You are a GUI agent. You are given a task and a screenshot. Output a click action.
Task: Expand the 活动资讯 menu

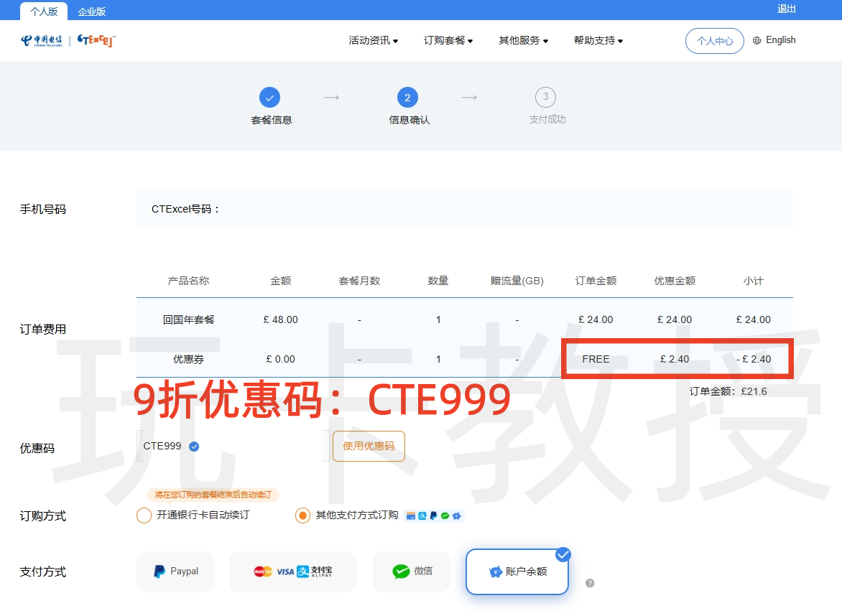[x=373, y=40]
